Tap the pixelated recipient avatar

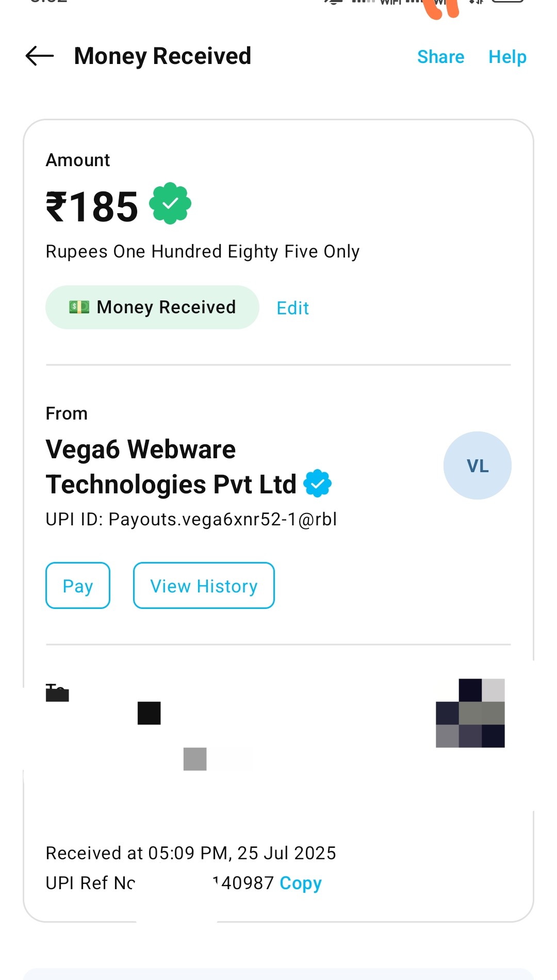[x=470, y=713]
